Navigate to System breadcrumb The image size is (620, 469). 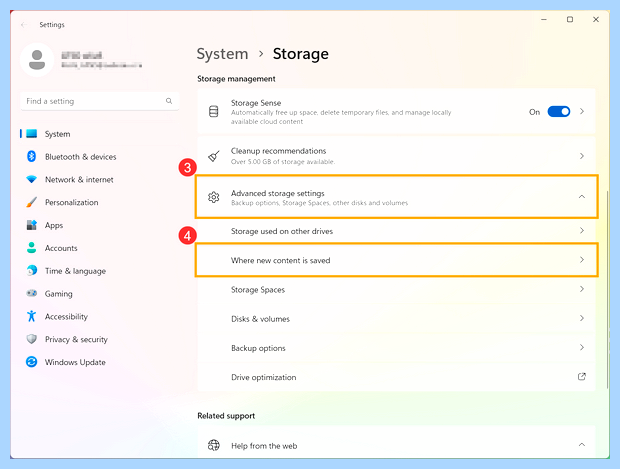(222, 54)
